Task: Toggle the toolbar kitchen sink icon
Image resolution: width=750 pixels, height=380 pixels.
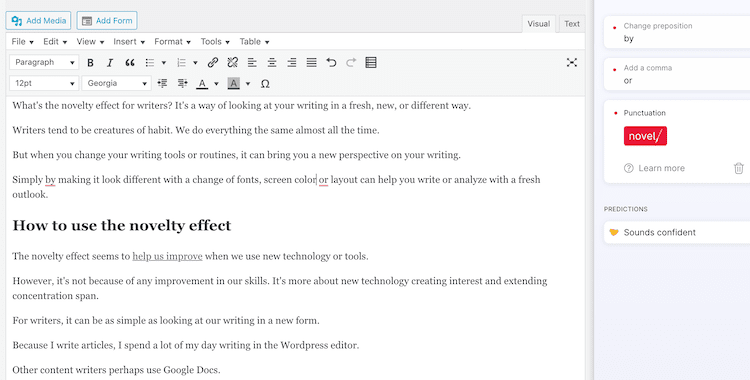Action: pyautogui.click(x=371, y=63)
